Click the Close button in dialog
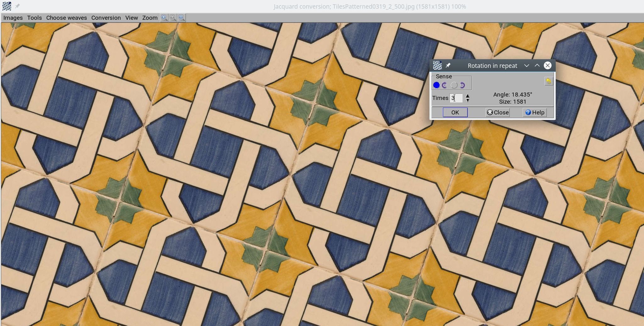Image resolution: width=644 pixels, height=326 pixels. tap(498, 112)
